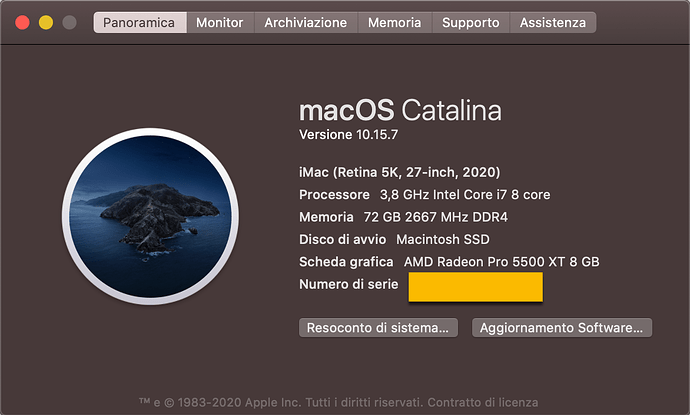The width and height of the screenshot is (690, 415).
Task: Minimize the window using the yellow button
Action: coord(45,22)
